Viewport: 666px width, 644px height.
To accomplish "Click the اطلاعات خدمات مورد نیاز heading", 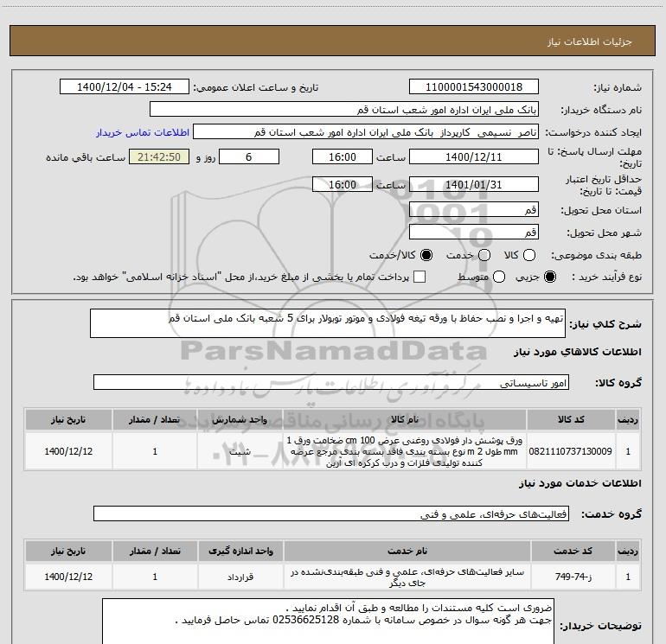I will (580, 483).
